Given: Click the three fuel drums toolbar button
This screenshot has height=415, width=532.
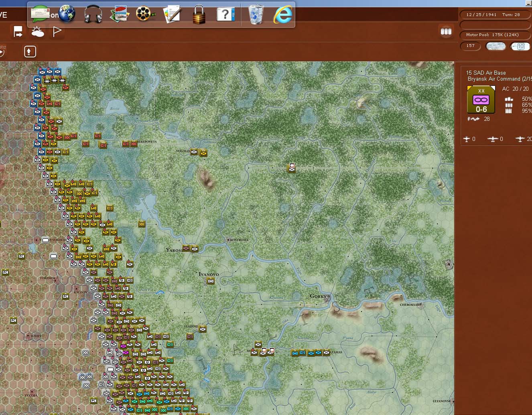Looking at the screenshot, I should click(x=446, y=31).
